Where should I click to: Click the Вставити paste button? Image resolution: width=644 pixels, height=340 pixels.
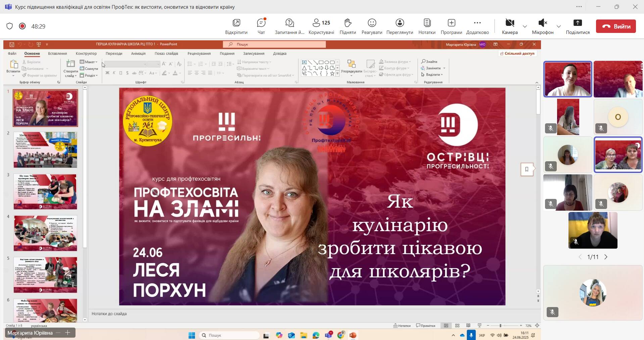[13, 68]
